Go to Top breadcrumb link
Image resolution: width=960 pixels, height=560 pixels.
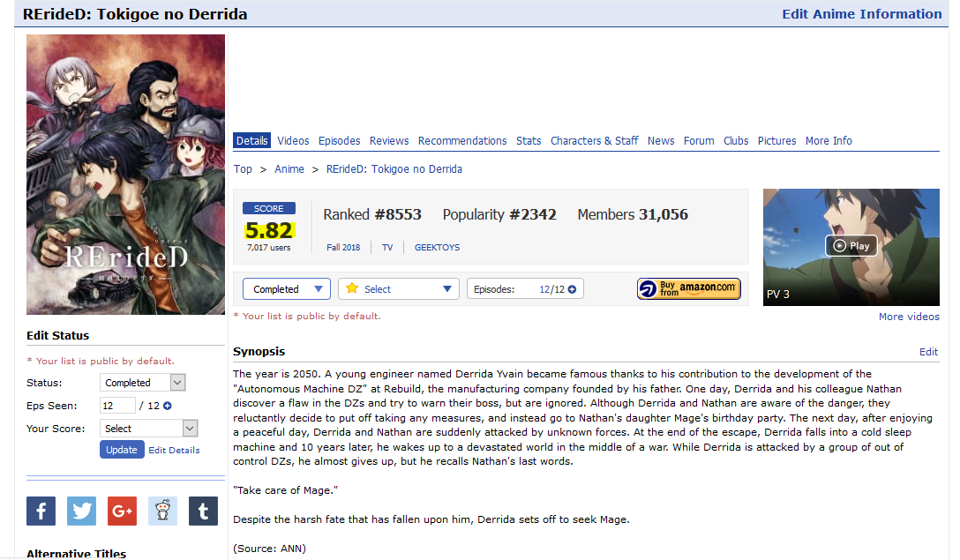(243, 169)
